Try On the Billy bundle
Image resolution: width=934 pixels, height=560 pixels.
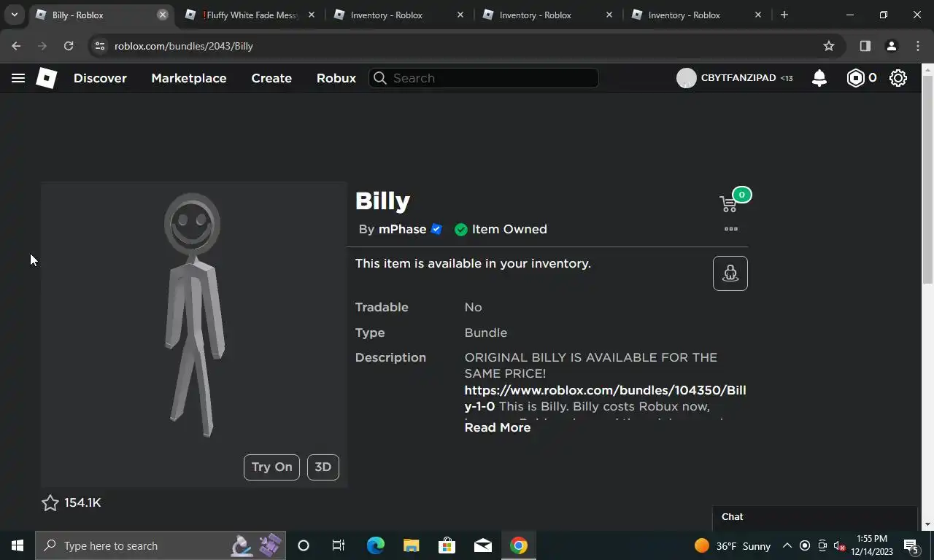pos(271,467)
